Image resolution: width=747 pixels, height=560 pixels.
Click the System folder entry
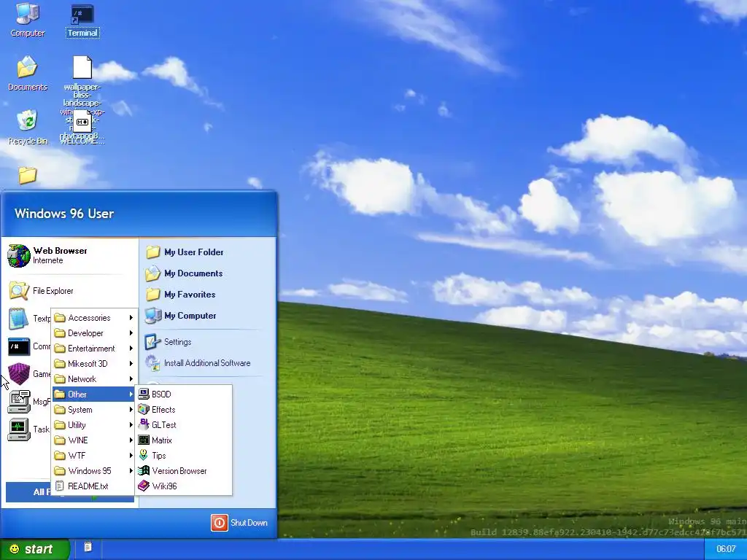tap(93, 410)
